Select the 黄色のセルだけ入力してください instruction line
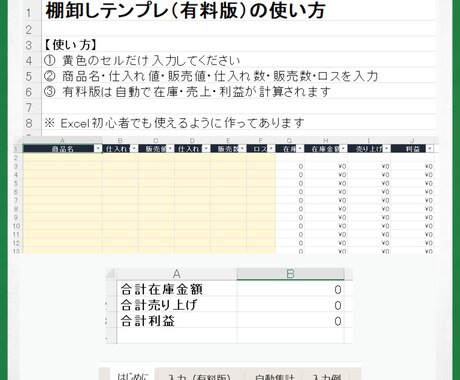The width and height of the screenshot is (460, 380). [x=239, y=60]
